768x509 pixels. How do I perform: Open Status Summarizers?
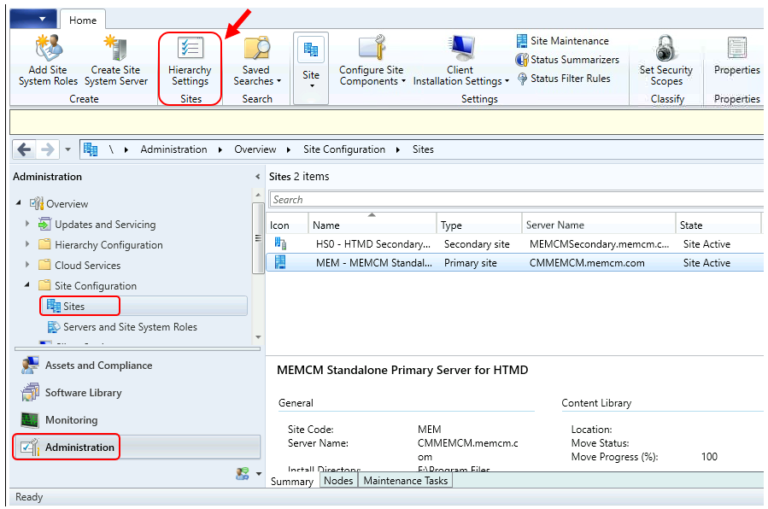567,60
